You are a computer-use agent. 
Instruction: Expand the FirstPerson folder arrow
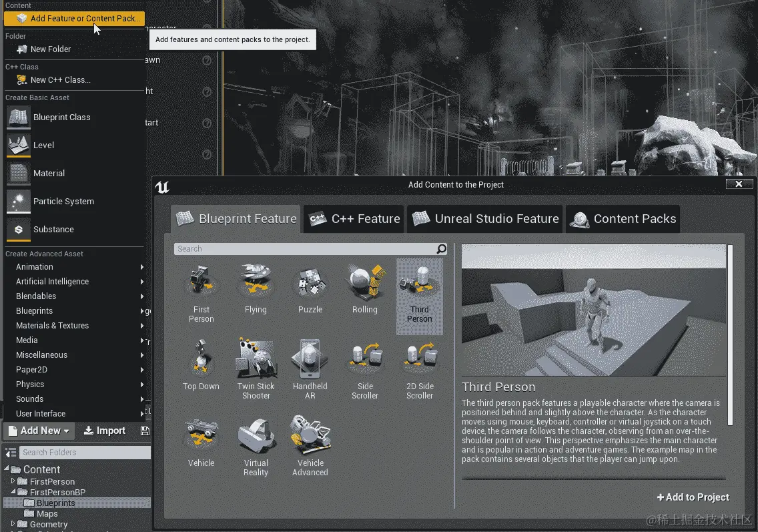pyautogui.click(x=13, y=481)
